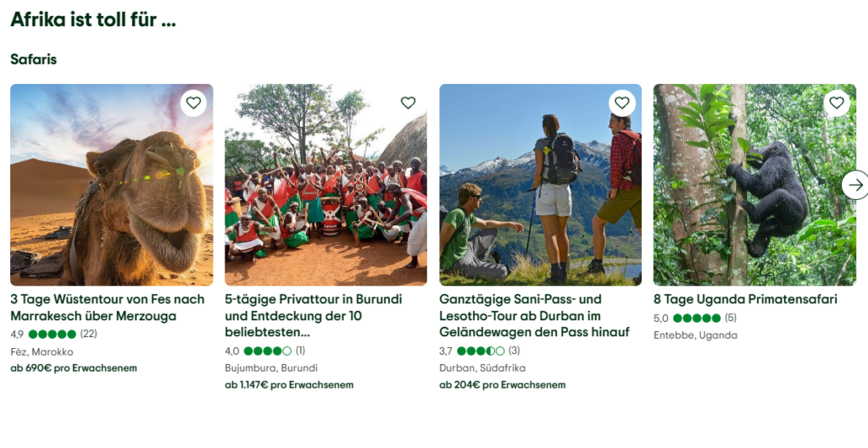Click the "ab 1.147€ pro Erwachsenem" price

pos(289,385)
